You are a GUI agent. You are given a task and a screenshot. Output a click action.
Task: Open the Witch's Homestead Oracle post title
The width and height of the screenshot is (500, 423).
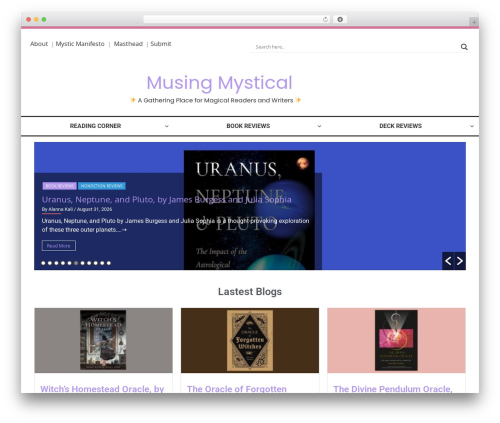pyautogui.click(x=102, y=389)
